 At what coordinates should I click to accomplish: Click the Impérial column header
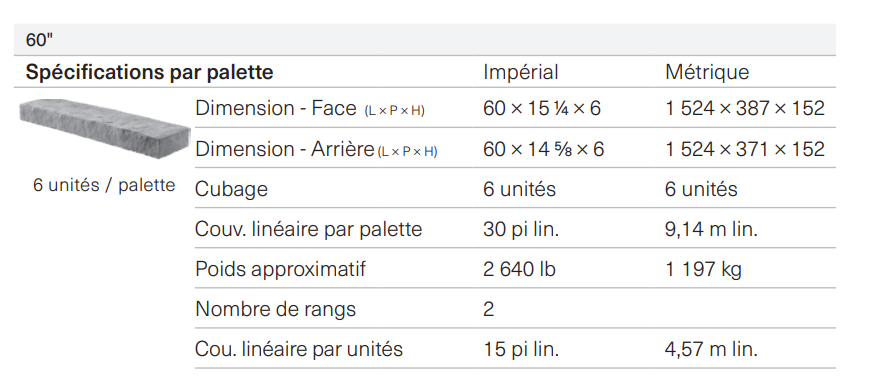coord(520,72)
